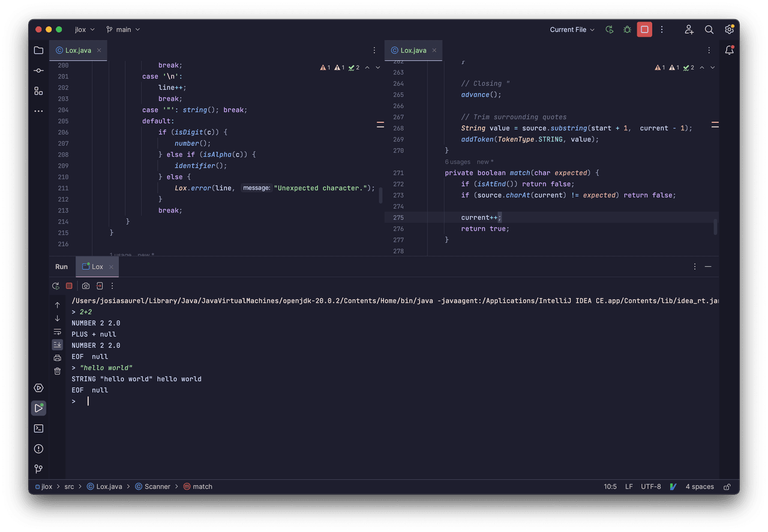Click the Debug bug icon in toolbar

point(627,29)
